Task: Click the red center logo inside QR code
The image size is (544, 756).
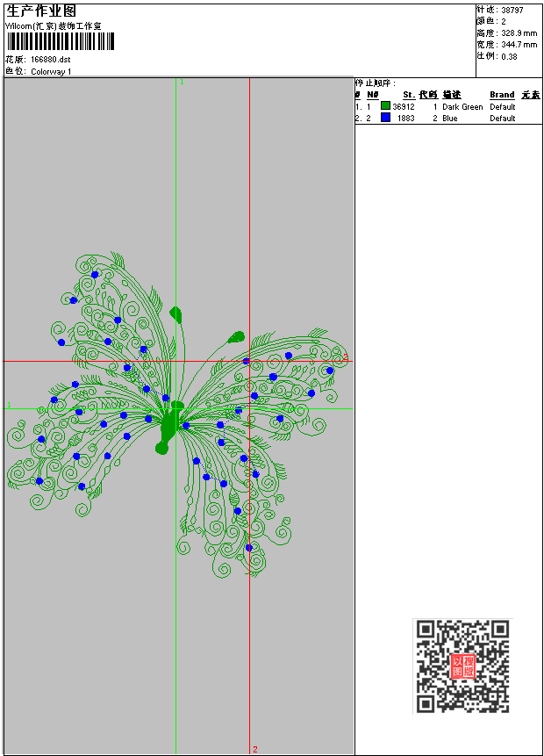Action: [x=462, y=666]
